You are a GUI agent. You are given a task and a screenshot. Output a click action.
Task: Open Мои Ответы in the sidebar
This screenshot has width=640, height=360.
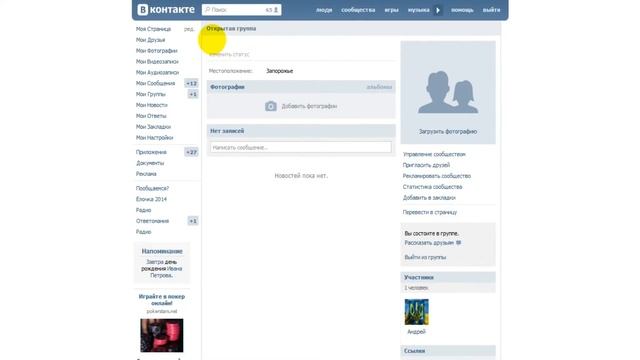click(151, 116)
